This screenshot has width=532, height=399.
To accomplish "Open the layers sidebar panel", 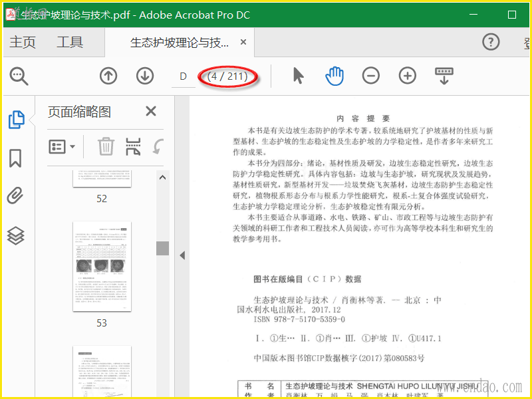I will pyautogui.click(x=15, y=235).
